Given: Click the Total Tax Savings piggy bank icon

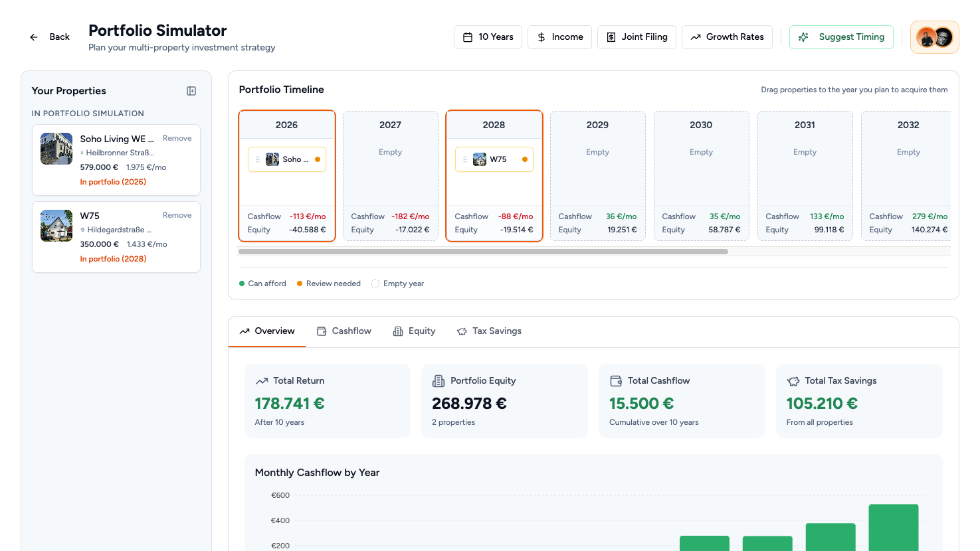Looking at the screenshot, I should point(793,381).
